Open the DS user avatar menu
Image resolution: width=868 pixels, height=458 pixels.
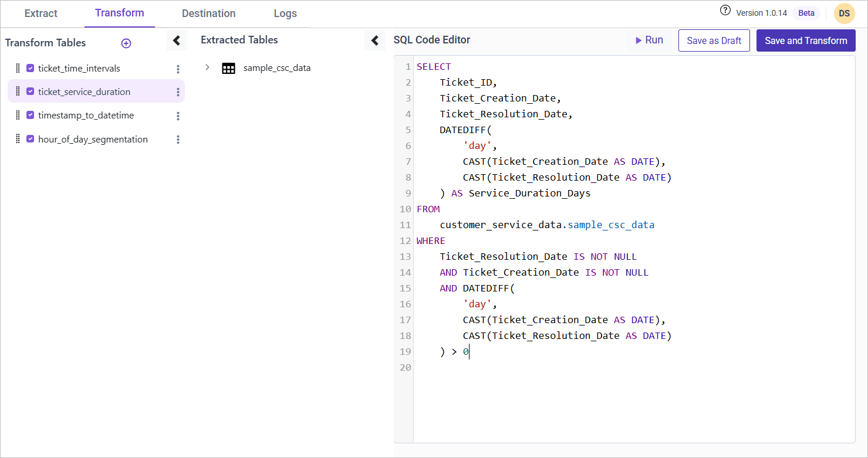click(x=844, y=13)
